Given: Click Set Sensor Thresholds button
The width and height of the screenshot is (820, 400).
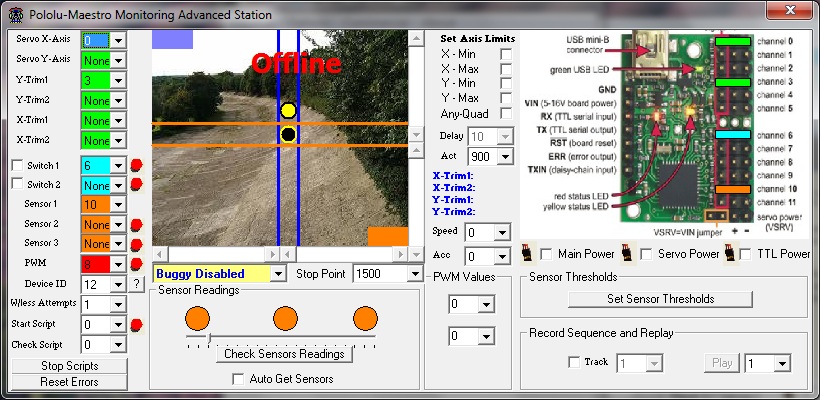Looking at the screenshot, I should click(660, 299).
